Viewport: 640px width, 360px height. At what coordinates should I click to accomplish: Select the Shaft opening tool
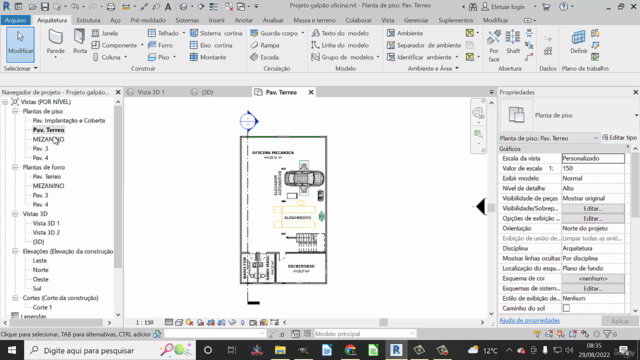click(513, 42)
